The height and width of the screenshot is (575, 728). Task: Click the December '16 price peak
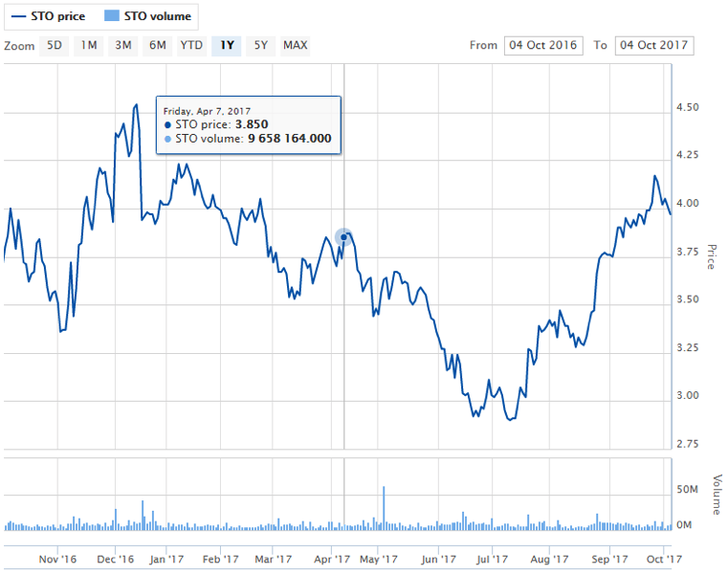click(x=136, y=104)
